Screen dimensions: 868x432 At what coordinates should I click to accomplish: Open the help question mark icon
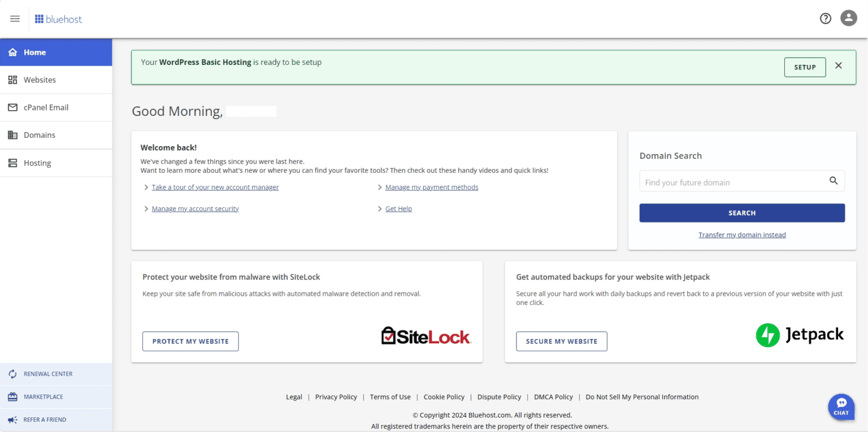[825, 18]
